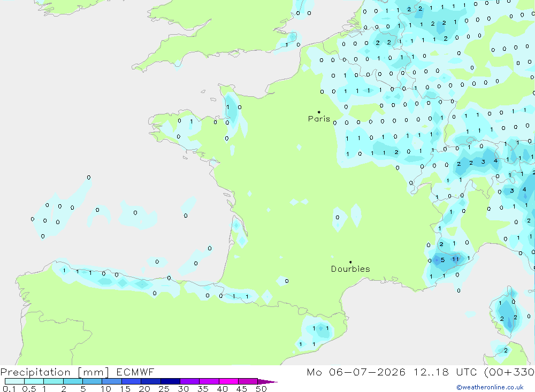Click the '15' legend scale value
Image resolution: width=535 pixels, height=392 pixels.
click(x=125, y=389)
